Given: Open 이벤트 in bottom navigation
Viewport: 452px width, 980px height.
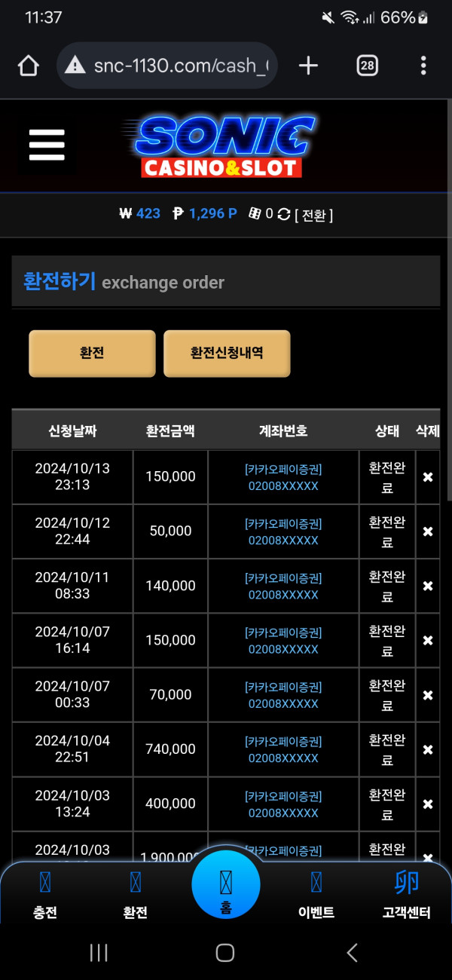Looking at the screenshot, I should pos(316,895).
